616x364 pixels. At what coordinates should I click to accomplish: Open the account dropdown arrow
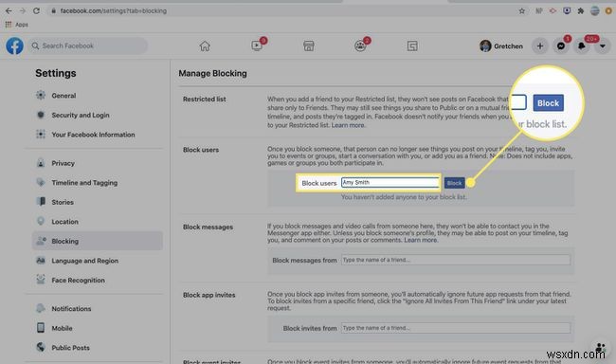click(x=602, y=46)
